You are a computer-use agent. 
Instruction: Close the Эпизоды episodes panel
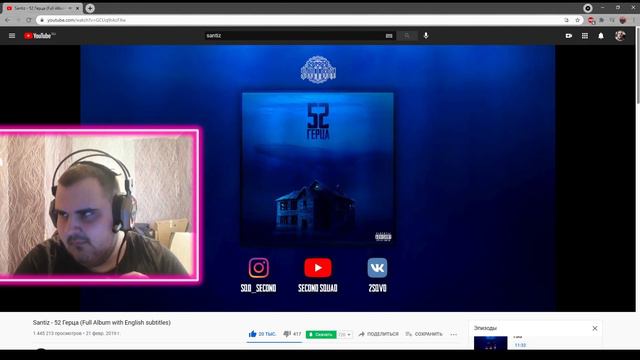coord(595,328)
